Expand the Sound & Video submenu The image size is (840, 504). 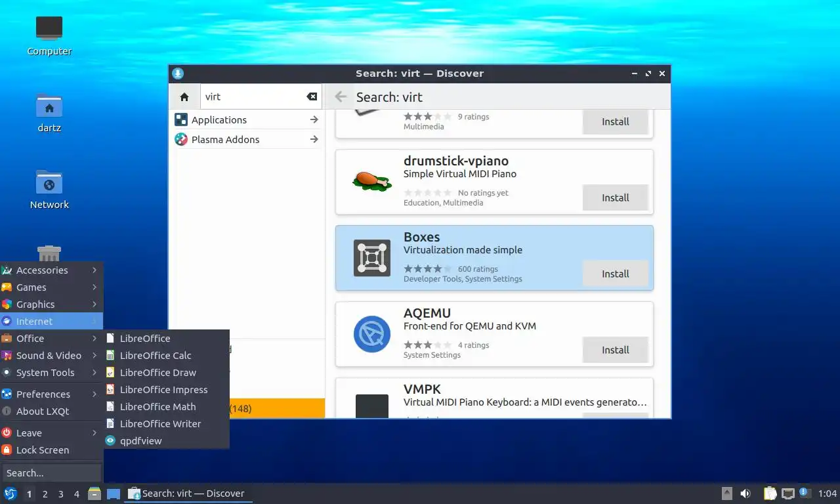click(51, 356)
